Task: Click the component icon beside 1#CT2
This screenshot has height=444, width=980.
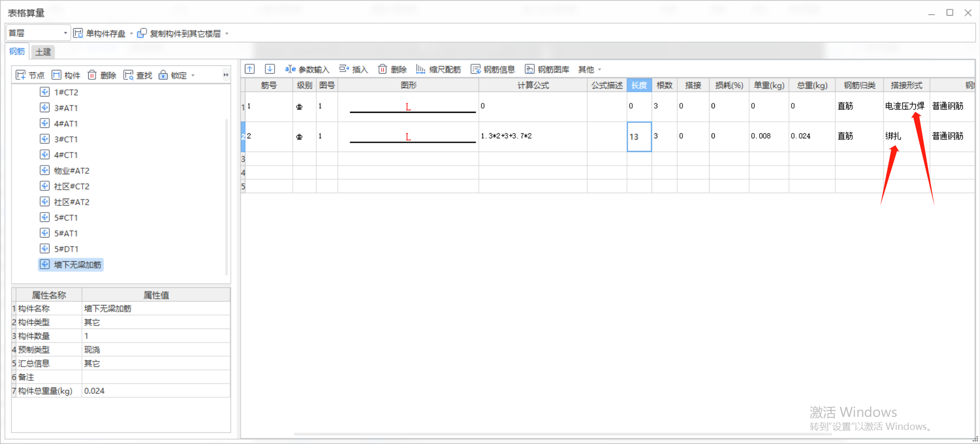Action: click(45, 92)
